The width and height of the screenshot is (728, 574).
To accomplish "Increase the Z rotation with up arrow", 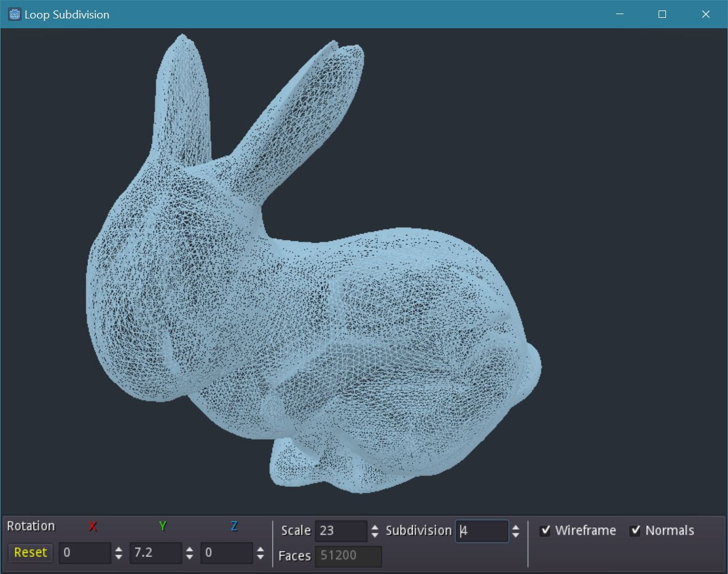I will tap(260, 549).
